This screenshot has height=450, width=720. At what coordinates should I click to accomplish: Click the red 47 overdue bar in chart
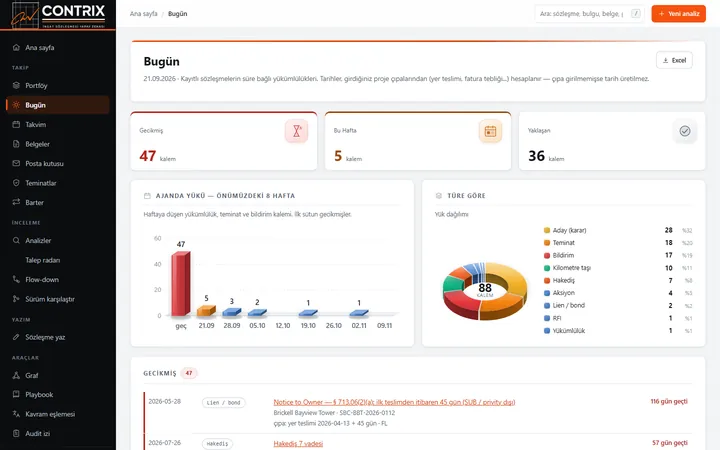(180, 284)
